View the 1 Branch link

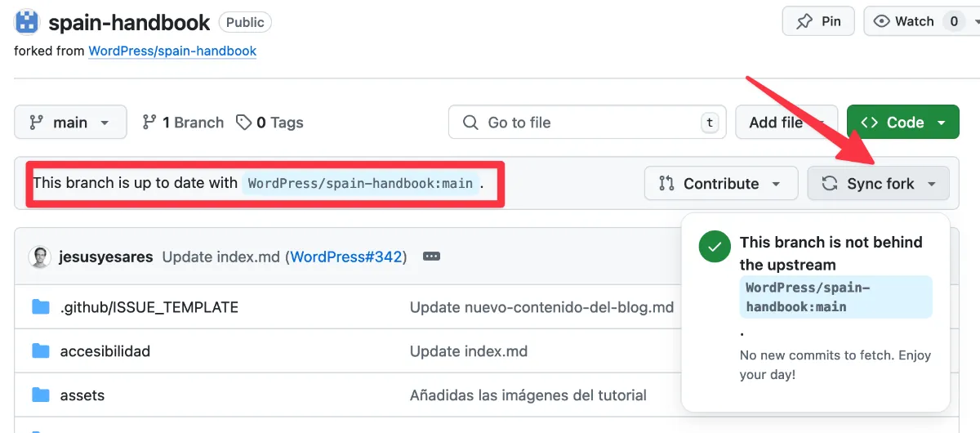[x=183, y=123]
